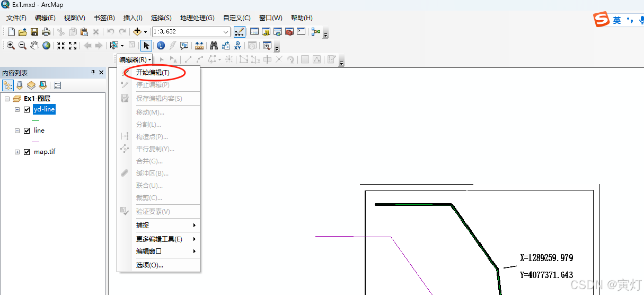Zoom to Full Extent globe
The image size is (644, 295).
pyautogui.click(x=46, y=46)
